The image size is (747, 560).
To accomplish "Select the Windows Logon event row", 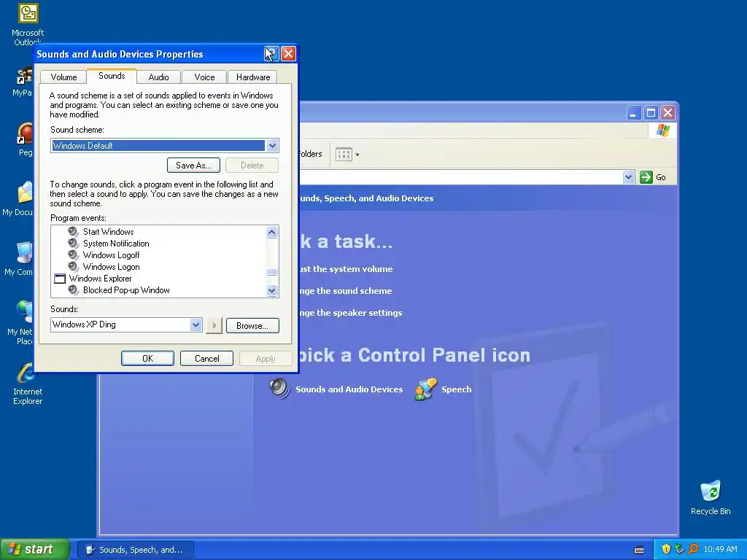I will pos(111,267).
